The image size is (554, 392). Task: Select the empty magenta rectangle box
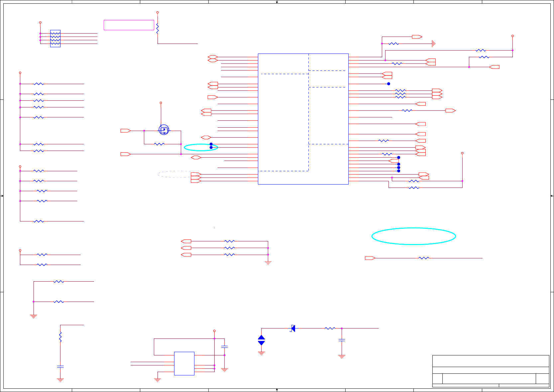pyautogui.click(x=129, y=25)
